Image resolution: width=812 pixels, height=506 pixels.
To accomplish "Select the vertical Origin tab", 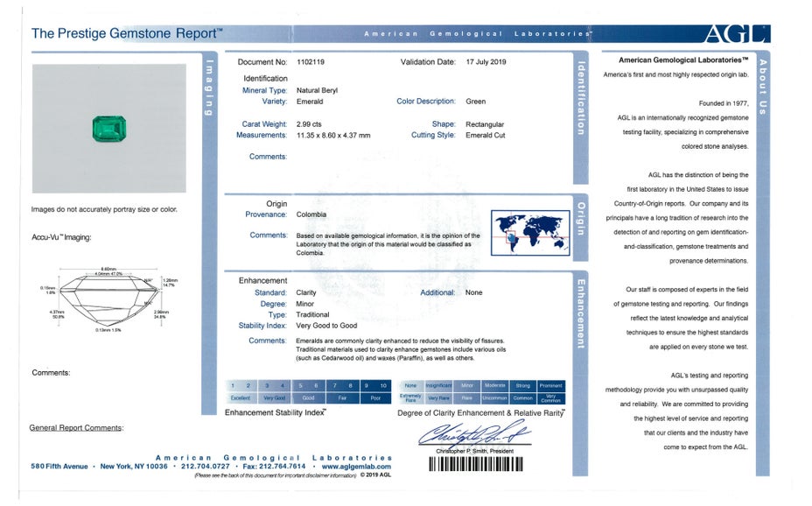I will [x=581, y=219].
